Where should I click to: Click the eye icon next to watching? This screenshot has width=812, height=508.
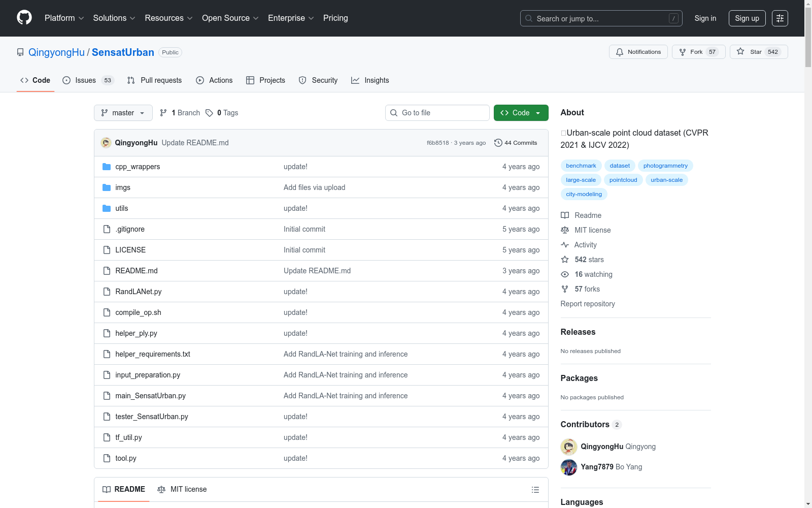click(565, 274)
